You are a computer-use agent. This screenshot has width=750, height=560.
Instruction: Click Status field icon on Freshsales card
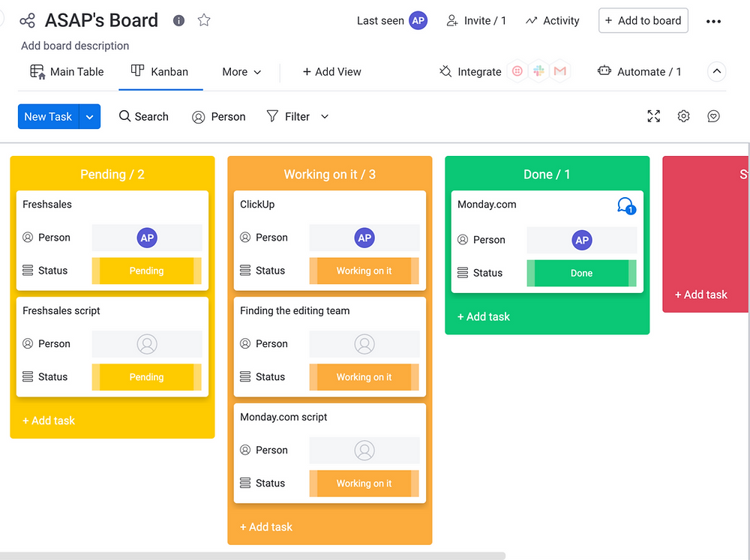[28, 270]
